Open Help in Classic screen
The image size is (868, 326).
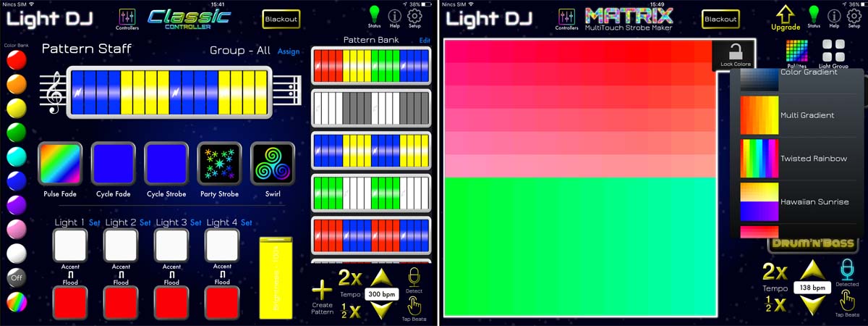pos(395,18)
